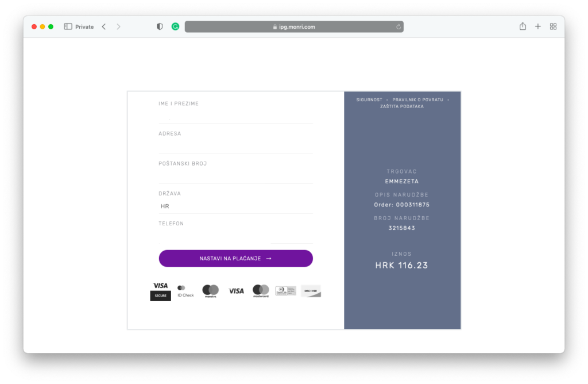
Task: Click the Grammarly extension icon
Action: [175, 26]
